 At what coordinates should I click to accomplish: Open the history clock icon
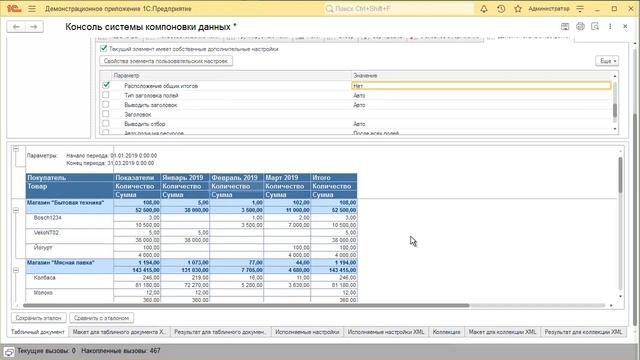pos(501,9)
